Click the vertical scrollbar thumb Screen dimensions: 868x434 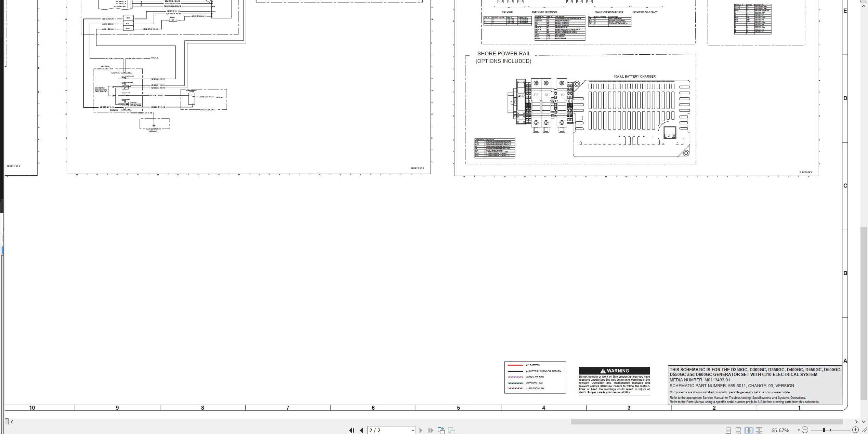coord(864,313)
